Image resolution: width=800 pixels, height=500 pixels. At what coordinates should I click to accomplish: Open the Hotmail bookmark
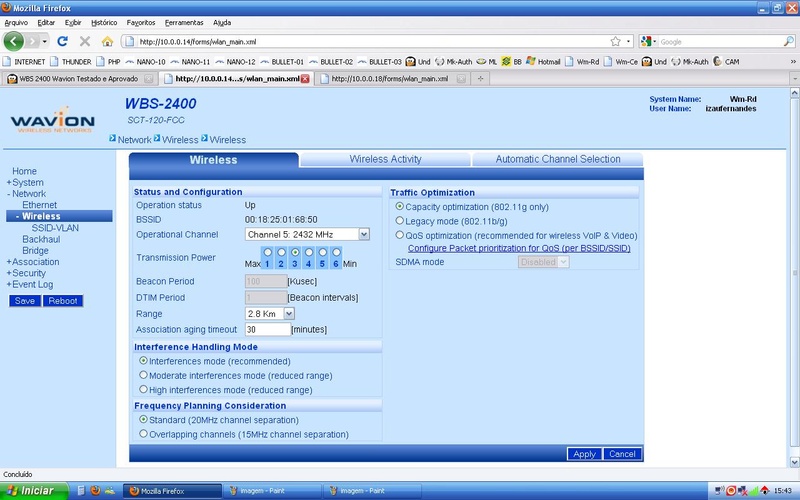click(x=543, y=62)
